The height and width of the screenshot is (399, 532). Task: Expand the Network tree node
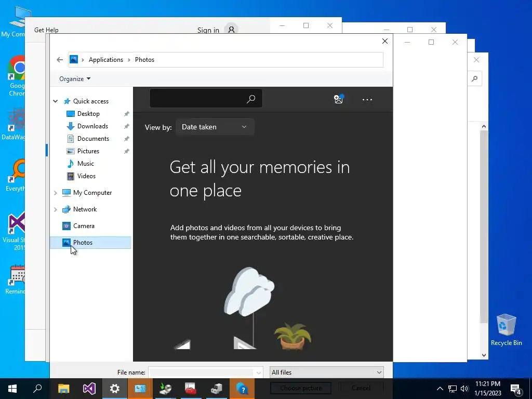(55, 209)
